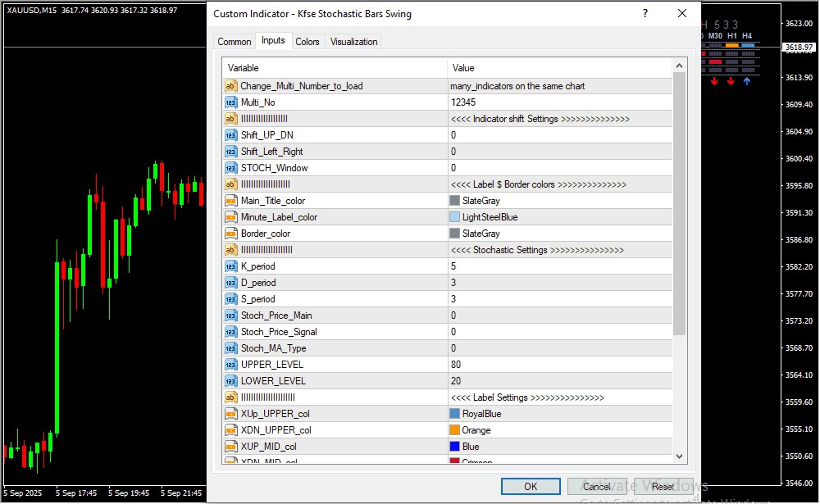Viewport: 820px width, 504px height.
Task: Click the scroll down arrow in inputs list
Action: pos(679,456)
